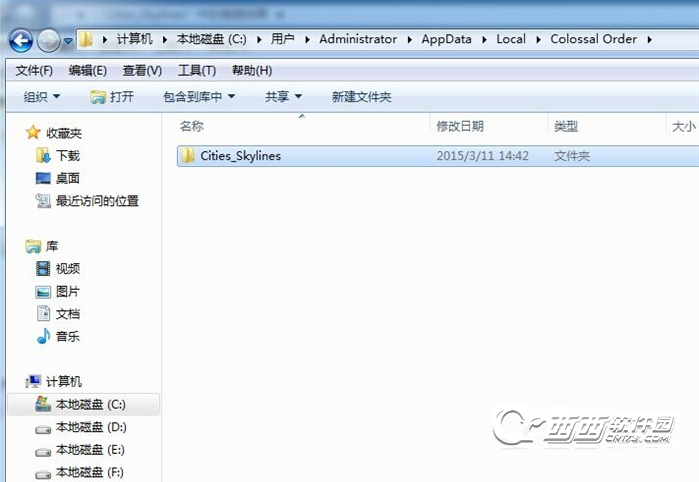This screenshot has height=482, width=699.
Task: Click the Cities_Skylines folder icon
Action: pos(188,156)
